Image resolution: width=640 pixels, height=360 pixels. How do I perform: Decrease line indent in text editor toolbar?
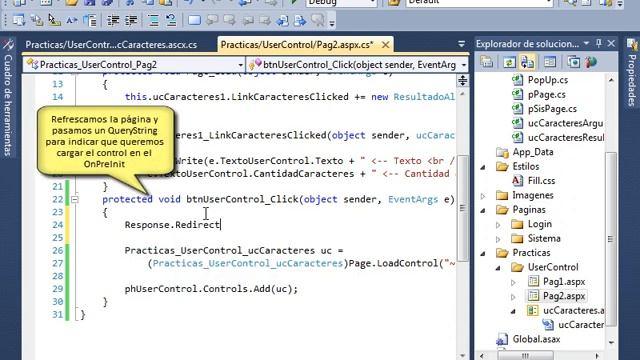[113, 20]
